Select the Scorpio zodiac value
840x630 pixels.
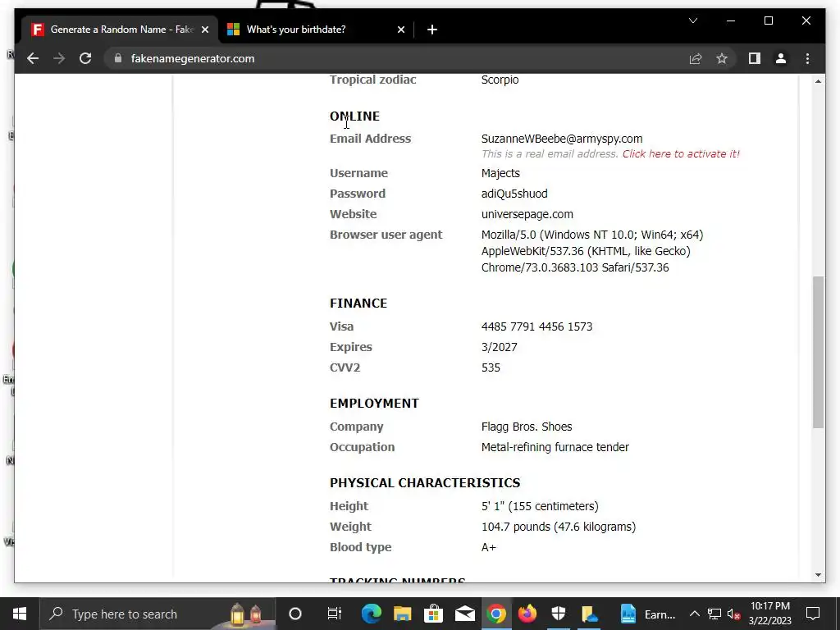point(500,80)
